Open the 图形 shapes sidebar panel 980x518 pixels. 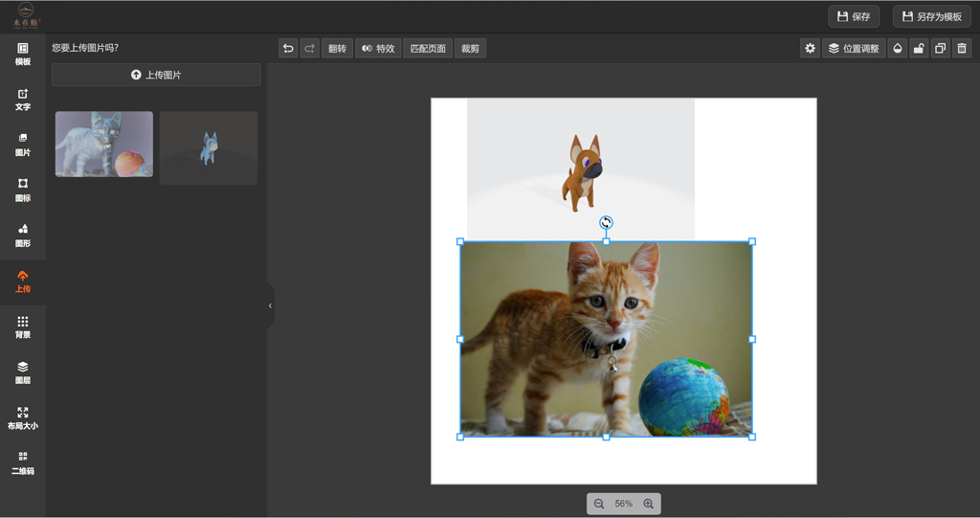tap(23, 236)
